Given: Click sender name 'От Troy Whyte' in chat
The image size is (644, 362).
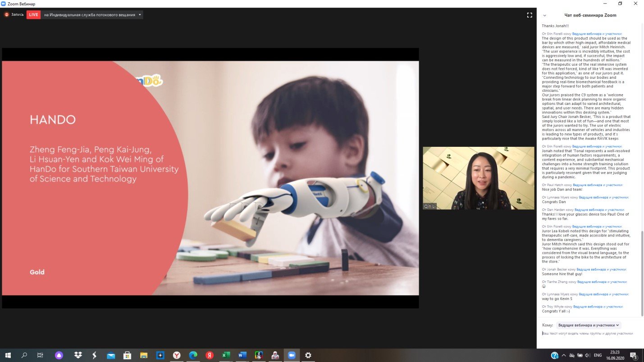Looking at the screenshot, I should point(553,307).
